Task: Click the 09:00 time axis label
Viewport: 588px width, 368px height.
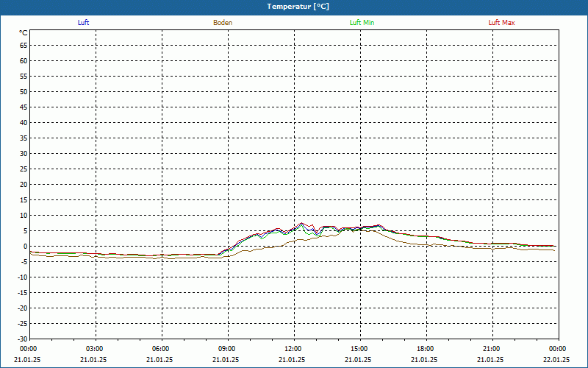Action: [x=227, y=349]
